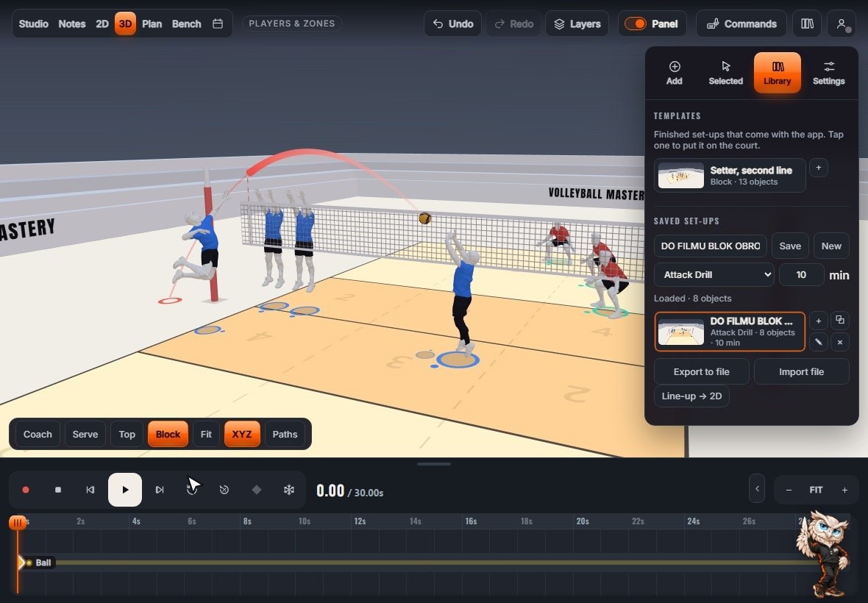Click Export to file
The width and height of the screenshot is (868, 603).
[x=701, y=372]
